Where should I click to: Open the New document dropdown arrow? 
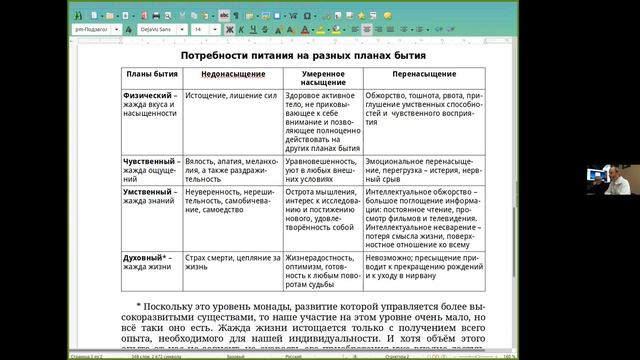click(x=102, y=16)
